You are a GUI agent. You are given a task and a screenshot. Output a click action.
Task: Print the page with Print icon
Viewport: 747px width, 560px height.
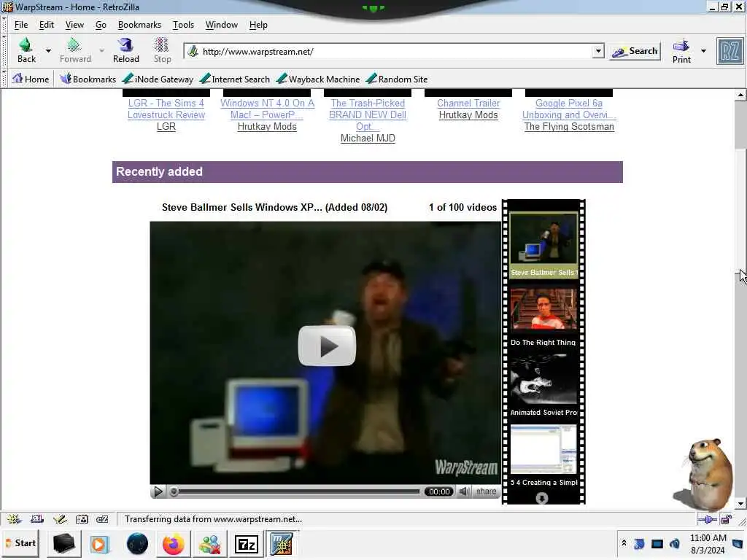click(681, 51)
